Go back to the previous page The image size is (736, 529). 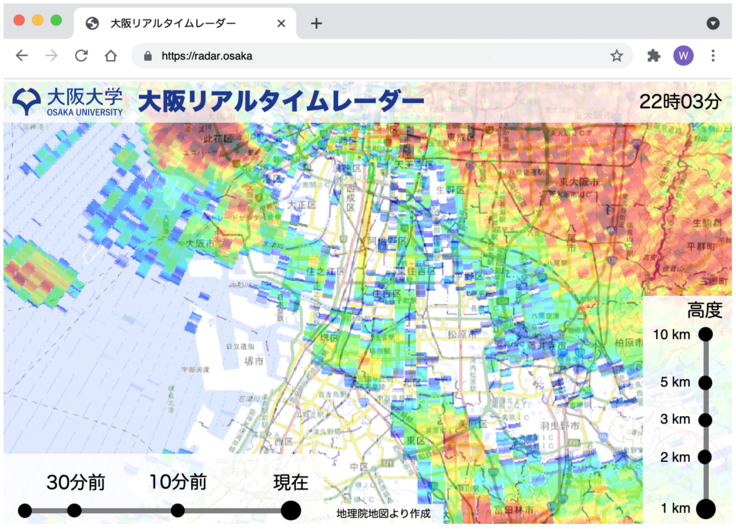click(22, 56)
